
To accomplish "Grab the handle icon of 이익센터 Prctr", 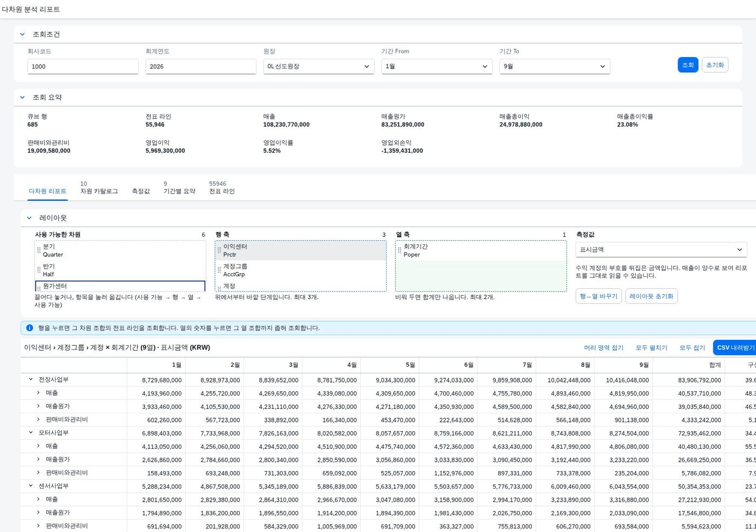I will point(219,250).
